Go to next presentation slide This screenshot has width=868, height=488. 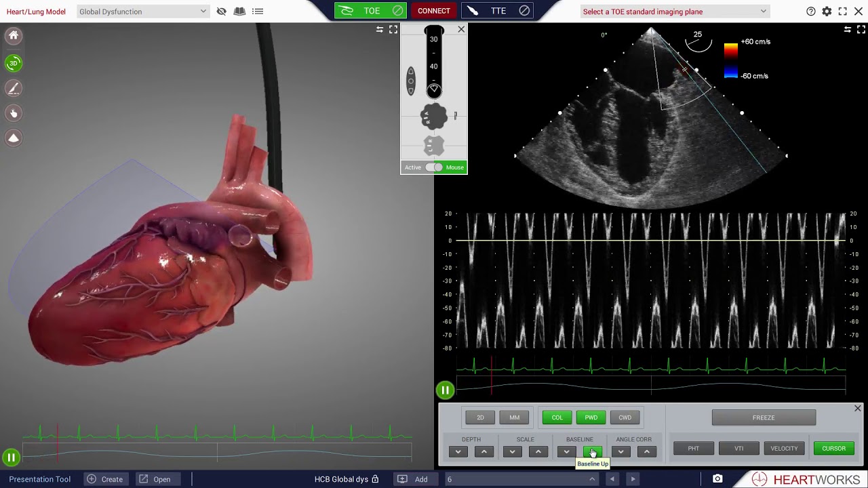[x=633, y=479]
